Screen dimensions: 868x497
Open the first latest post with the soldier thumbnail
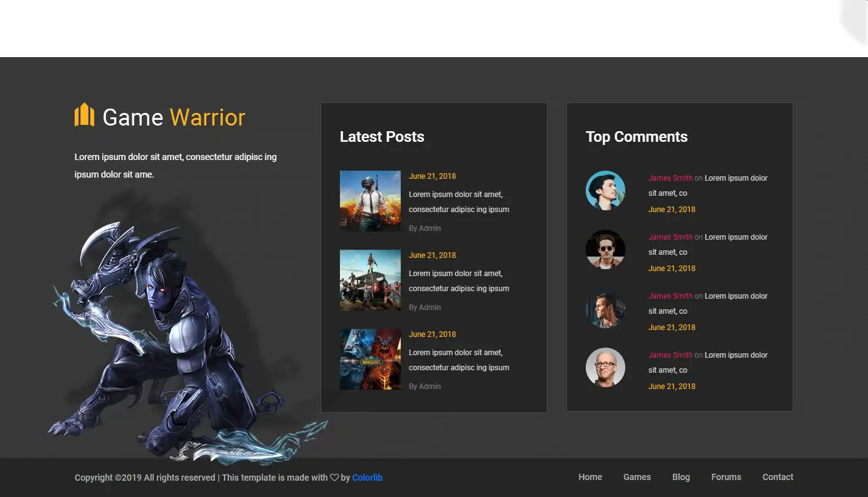(x=370, y=201)
